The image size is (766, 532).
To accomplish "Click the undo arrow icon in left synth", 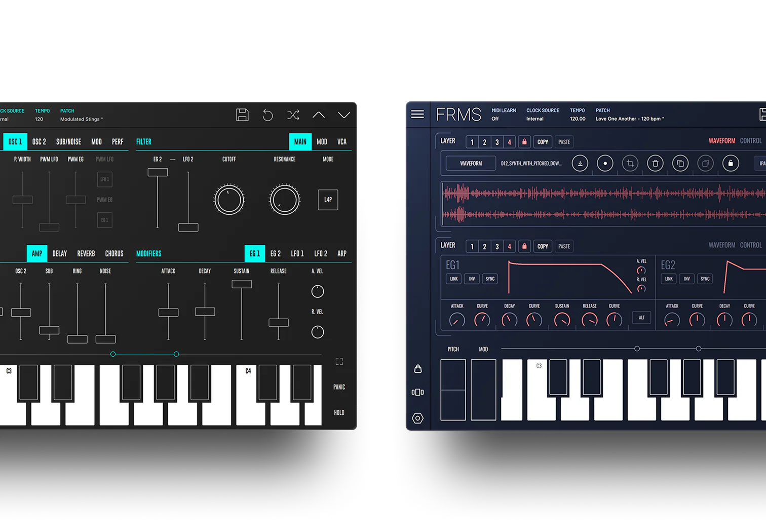I will click(267, 115).
